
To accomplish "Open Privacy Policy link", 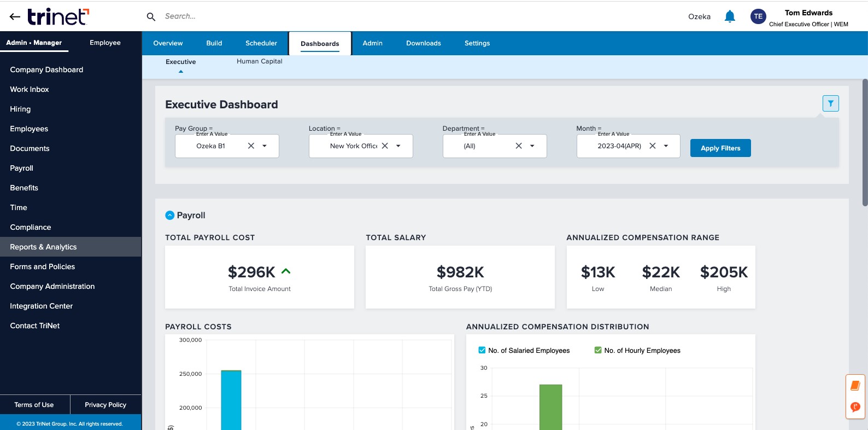I will (105, 405).
